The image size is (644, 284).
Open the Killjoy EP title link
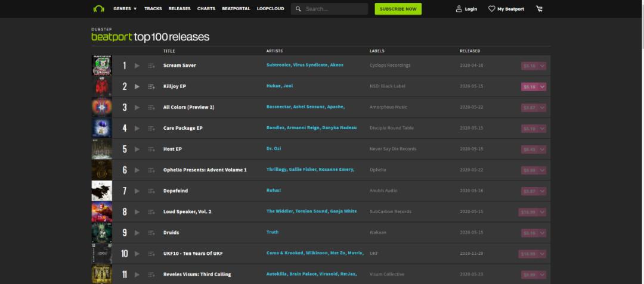tap(175, 86)
